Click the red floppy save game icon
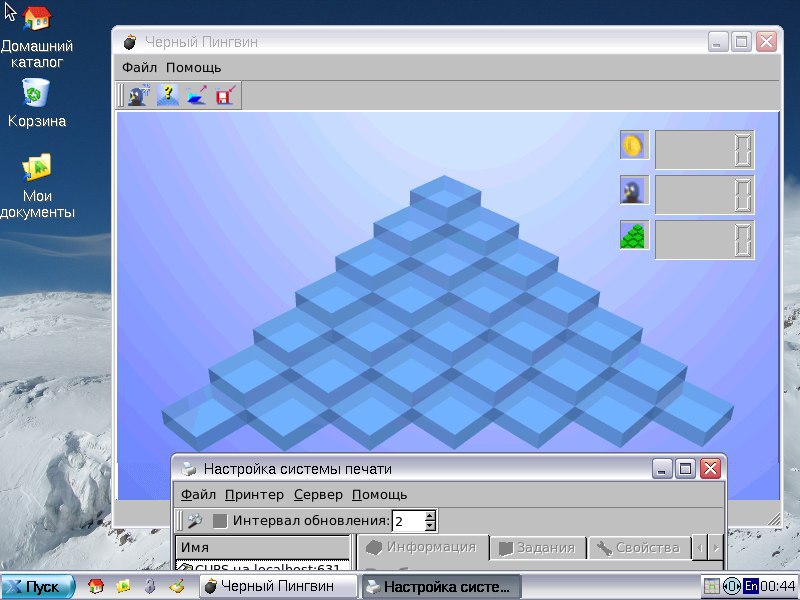The width and height of the screenshot is (800, 600). (x=226, y=95)
